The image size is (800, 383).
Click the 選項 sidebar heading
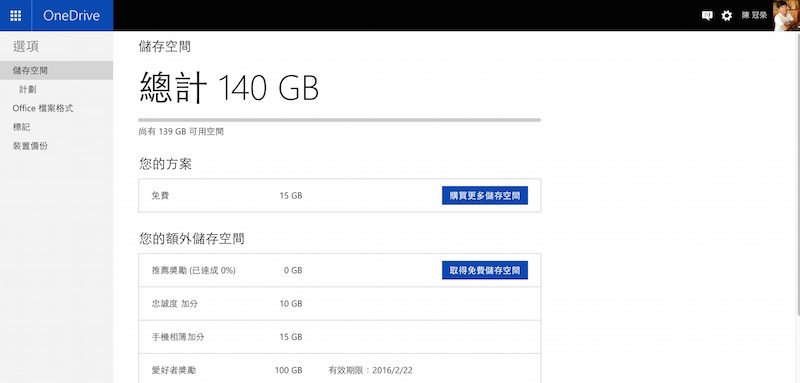click(x=26, y=46)
